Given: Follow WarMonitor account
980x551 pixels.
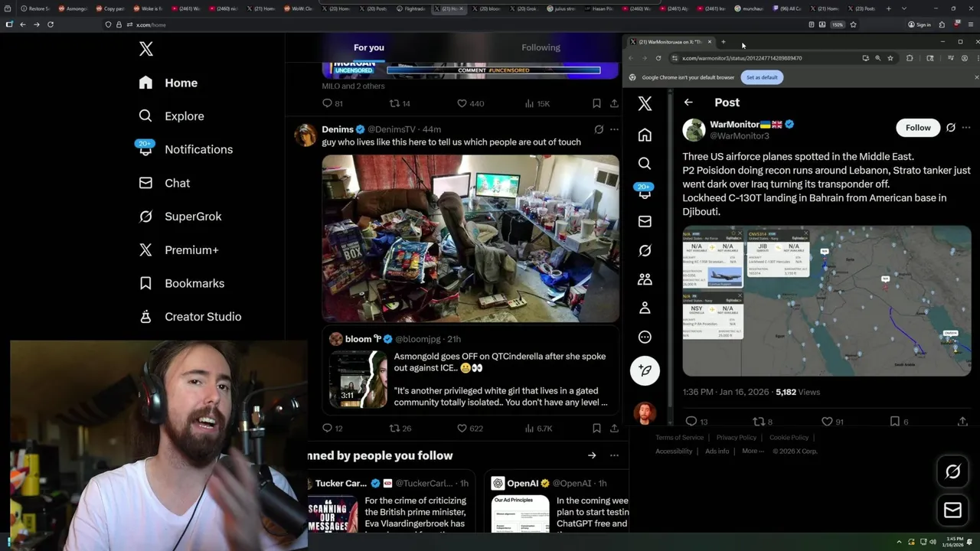Looking at the screenshot, I should 918,128.
